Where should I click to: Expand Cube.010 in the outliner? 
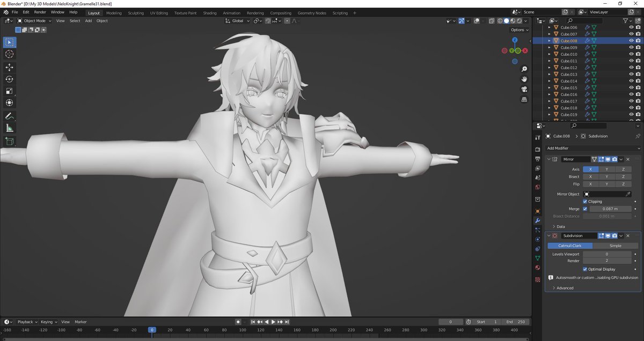[549, 54]
